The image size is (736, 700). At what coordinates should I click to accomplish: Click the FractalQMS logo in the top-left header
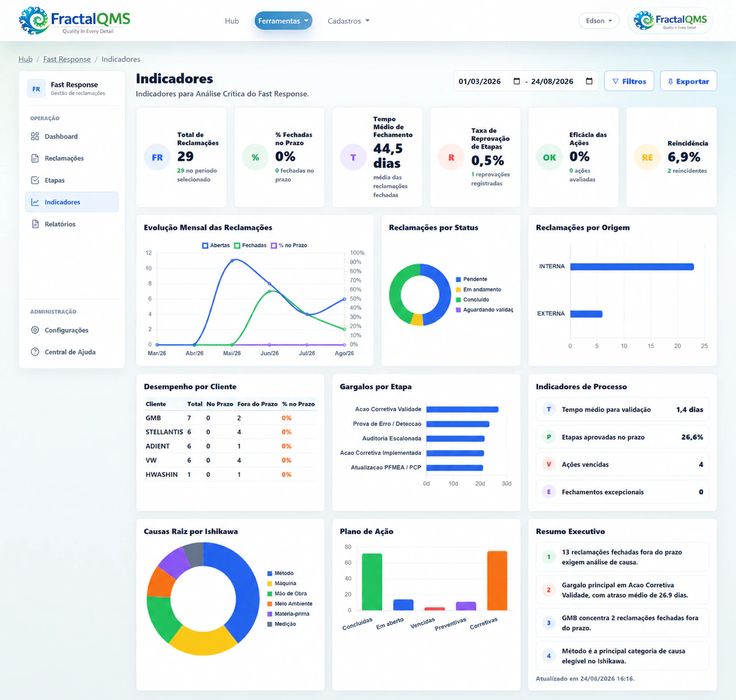pos(74,21)
